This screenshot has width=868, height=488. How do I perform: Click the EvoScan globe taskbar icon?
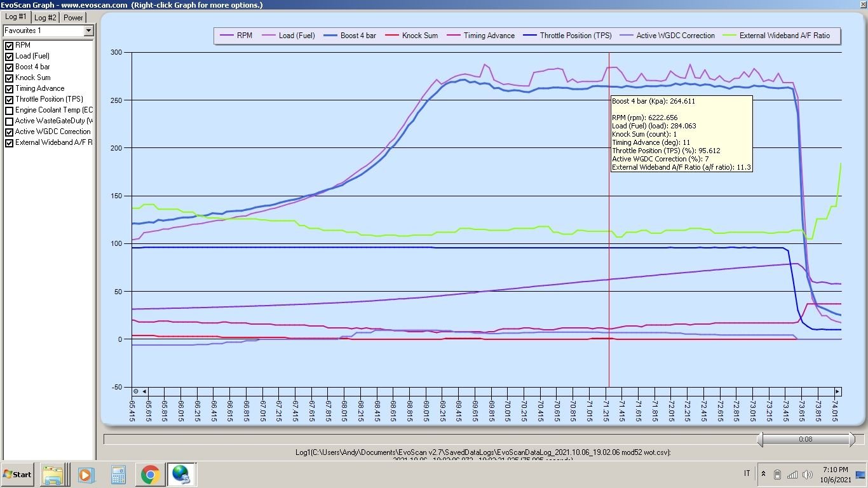[x=181, y=475]
